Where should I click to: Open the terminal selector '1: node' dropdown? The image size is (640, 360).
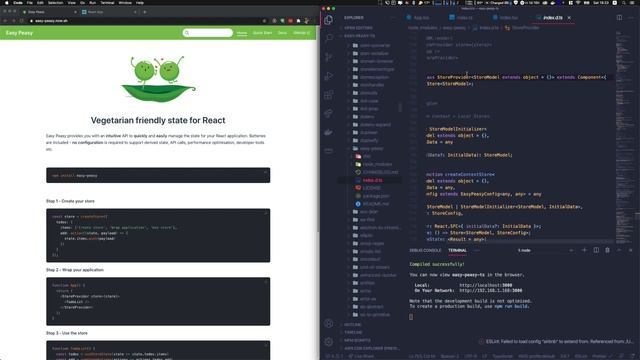coord(545,250)
